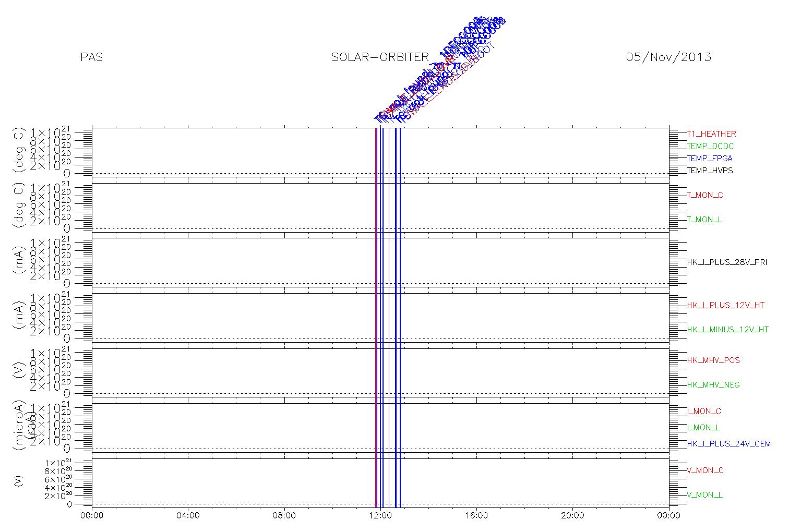This screenshot has width=789, height=532.
Task: Click the T_MON_C legend label
Action: pyautogui.click(x=705, y=195)
